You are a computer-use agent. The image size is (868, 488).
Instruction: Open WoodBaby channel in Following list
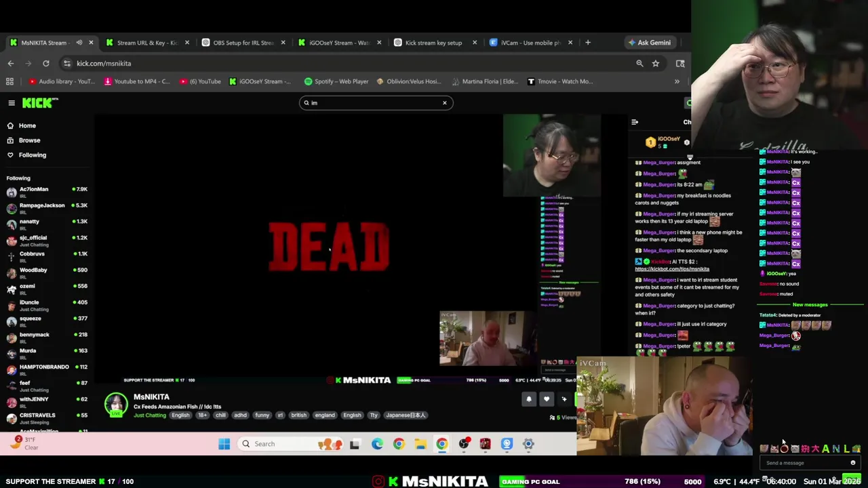click(x=46, y=273)
